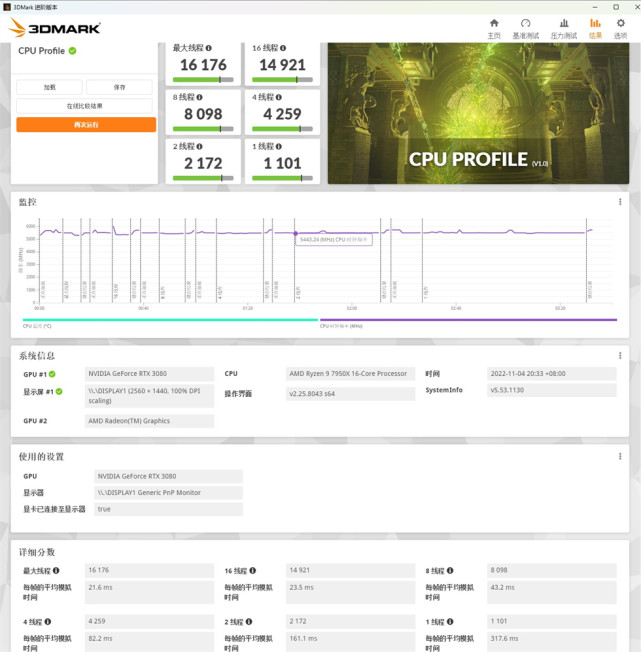The width and height of the screenshot is (641, 652).
Task: Select the 结果 results tab
Action: click(x=595, y=29)
